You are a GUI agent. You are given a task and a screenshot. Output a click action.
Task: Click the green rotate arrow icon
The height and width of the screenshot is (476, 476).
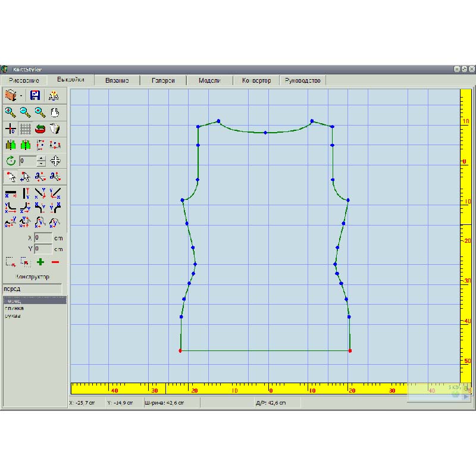[10, 161]
